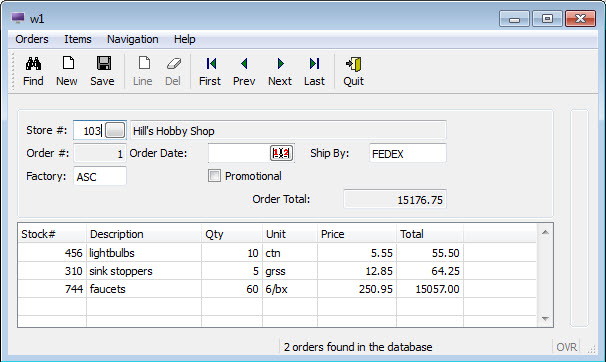Click quantity 5 in sink stoppers row
The width and height of the screenshot is (606, 362).
click(x=232, y=271)
